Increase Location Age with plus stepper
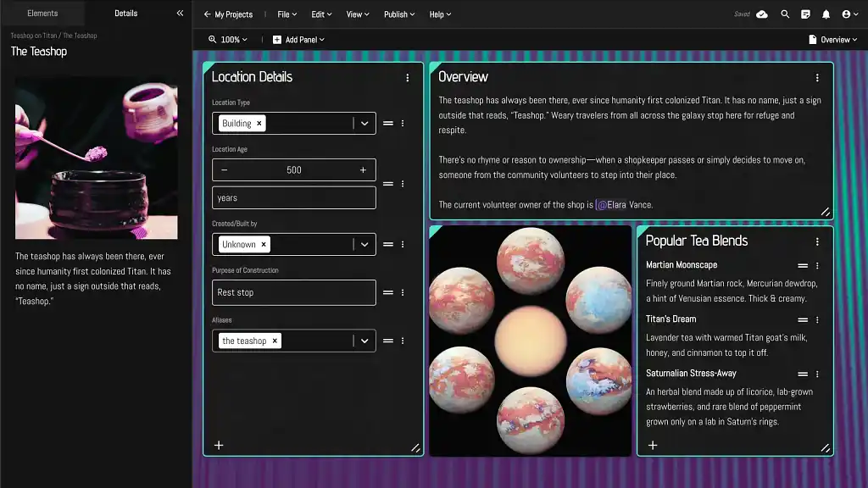This screenshot has width=868, height=488. (363, 170)
